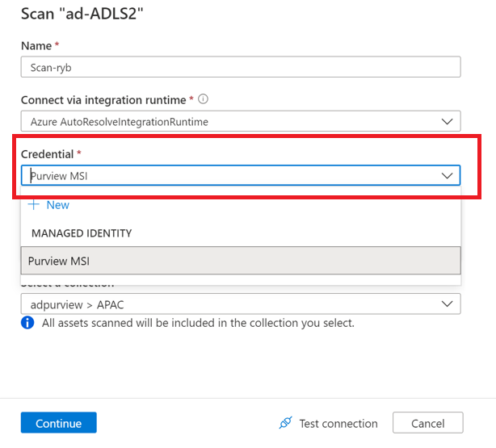Focus the Name field containing Scan-ryb
The height and width of the screenshot is (448, 496).
click(241, 67)
